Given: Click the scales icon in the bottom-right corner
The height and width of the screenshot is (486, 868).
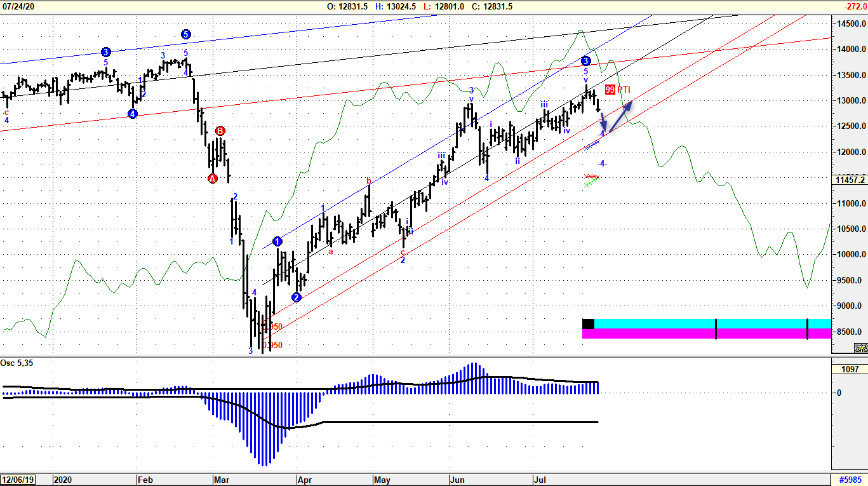Looking at the screenshot, I should pos(861,347).
